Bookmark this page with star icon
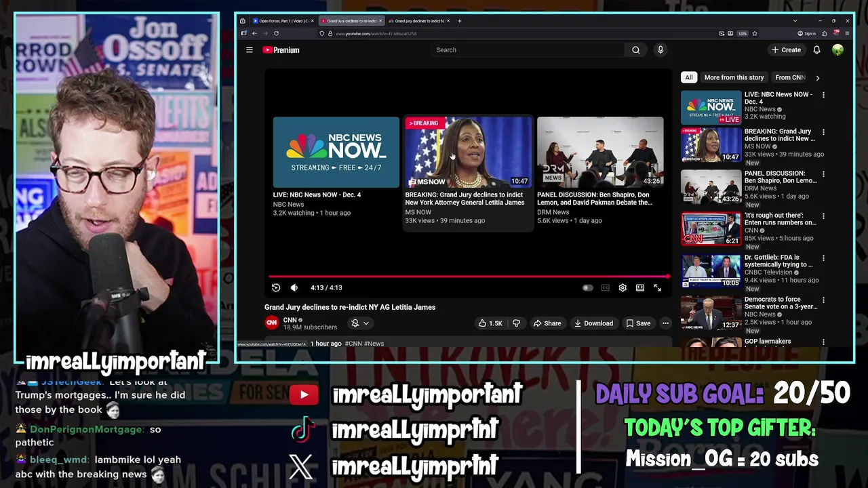This screenshot has height=488, width=868. (x=754, y=33)
